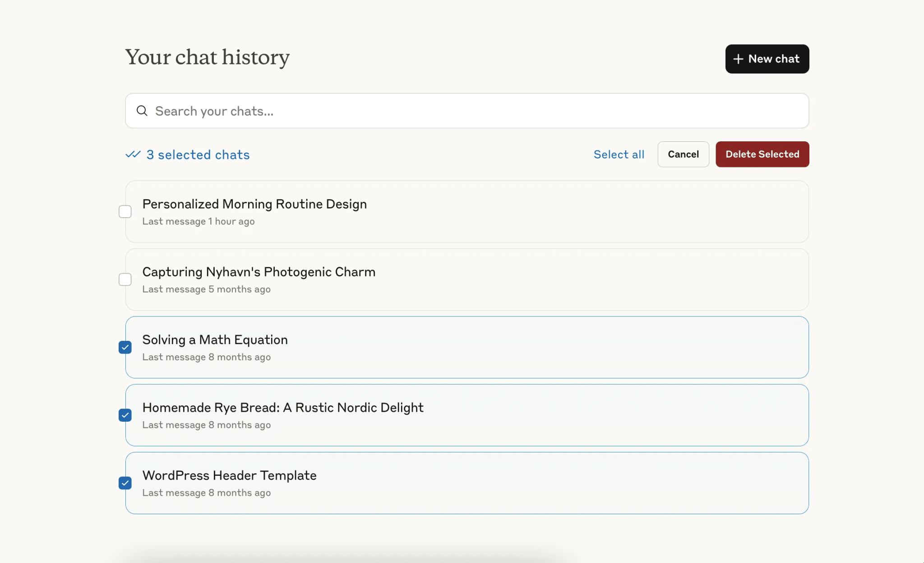Click the magnifying glass search icon
The image size is (924, 563).
pos(142,111)
